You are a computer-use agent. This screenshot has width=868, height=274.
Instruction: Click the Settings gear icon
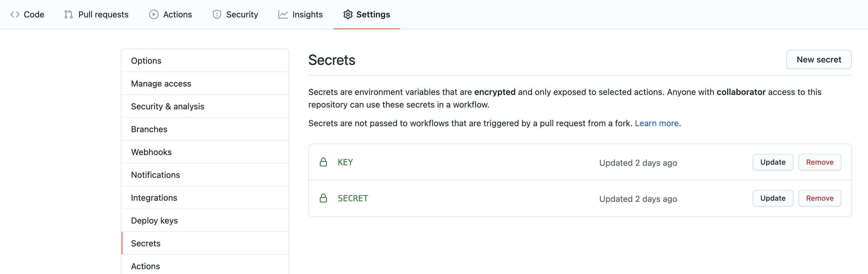click(348, 14)
